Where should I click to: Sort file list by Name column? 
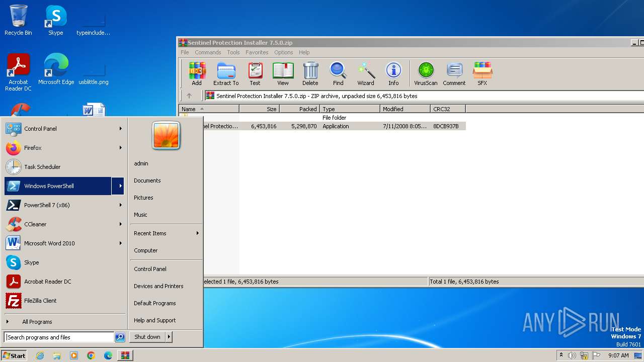coord(209,109)
